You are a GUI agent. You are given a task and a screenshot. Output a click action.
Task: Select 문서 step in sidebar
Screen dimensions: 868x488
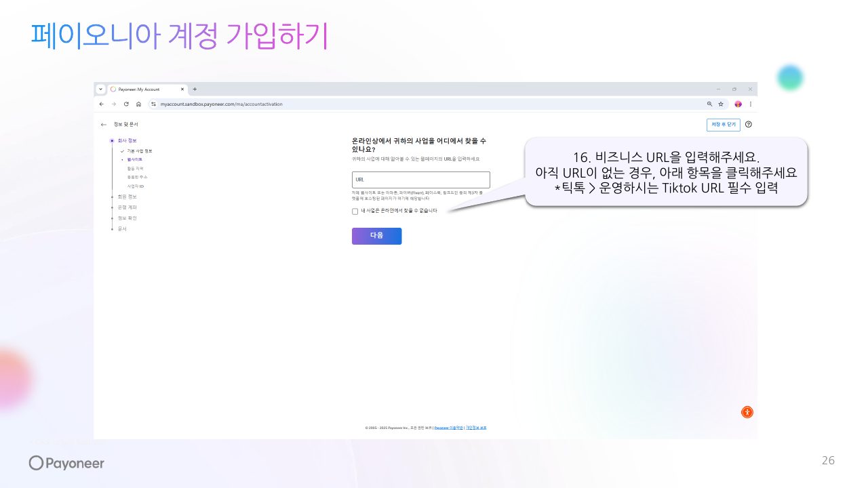[x=122, y=229]
